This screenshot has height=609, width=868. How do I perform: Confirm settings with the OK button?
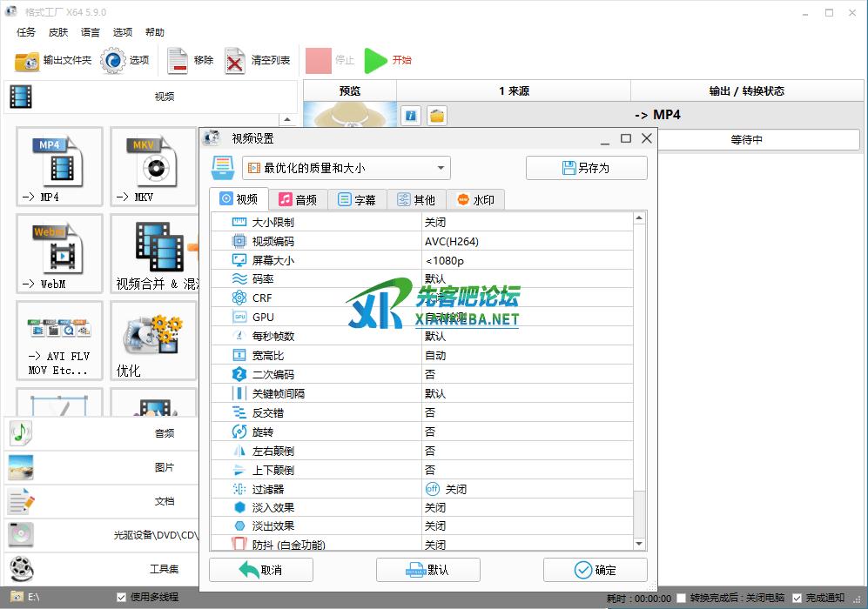pyautogui.click(x=595, y=570)
